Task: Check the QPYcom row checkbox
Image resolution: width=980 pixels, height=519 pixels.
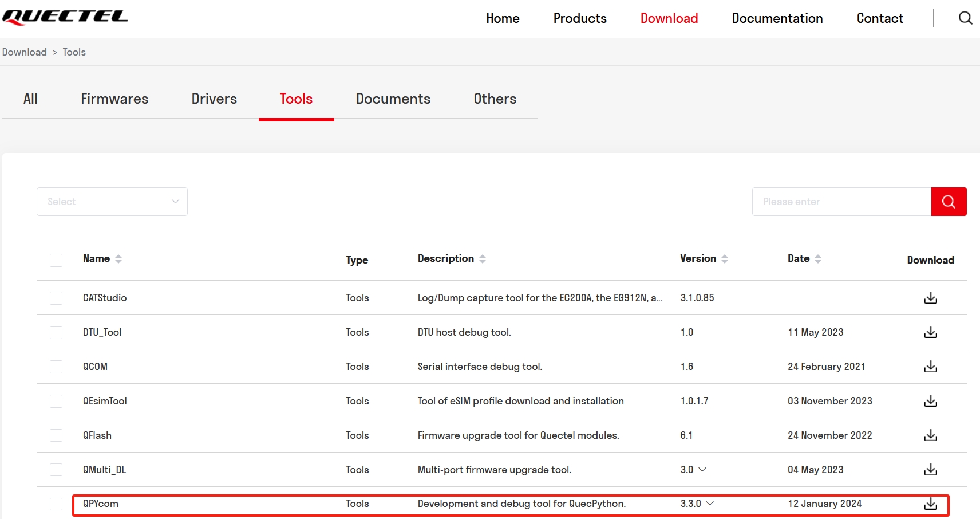Action: (56, 504)
